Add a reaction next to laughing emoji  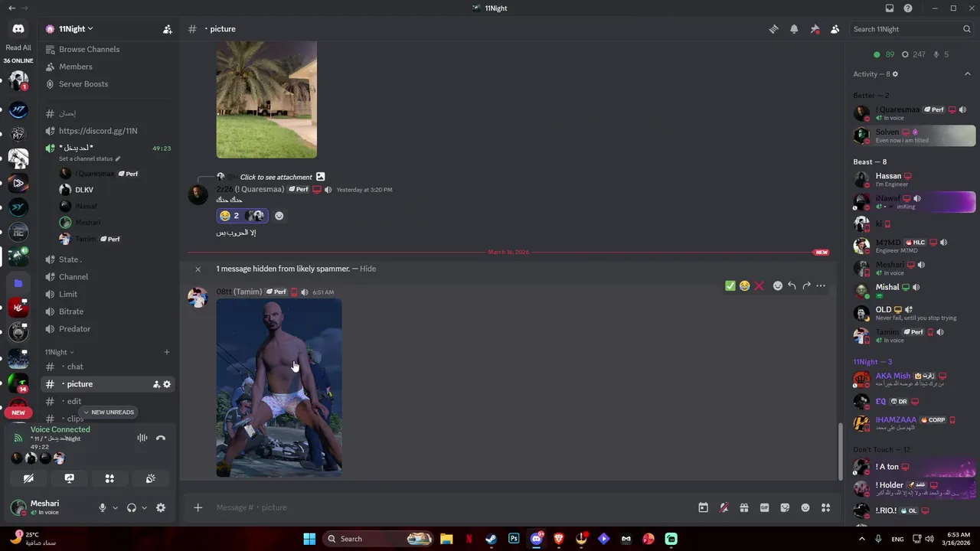(279, 216)
